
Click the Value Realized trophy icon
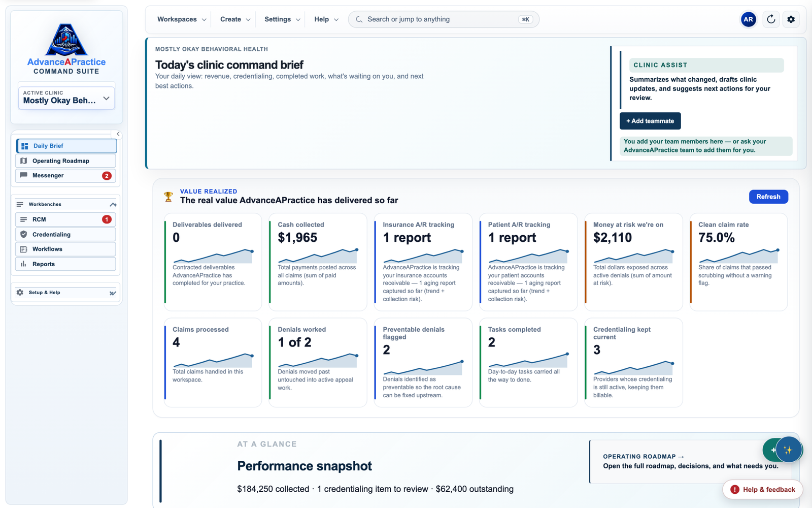click(168, 197)
